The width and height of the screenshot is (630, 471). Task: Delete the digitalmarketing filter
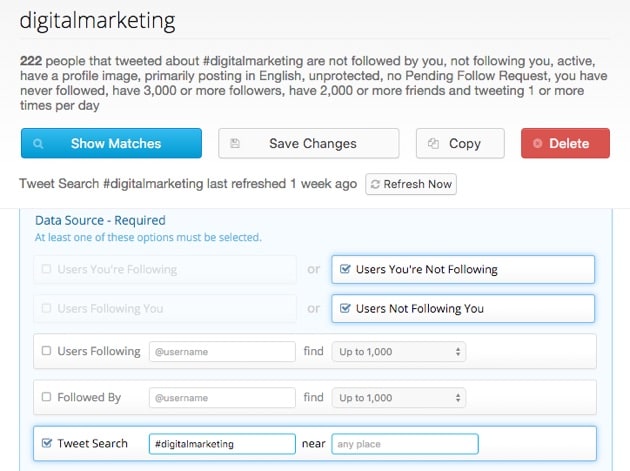(x=565, y=143)
